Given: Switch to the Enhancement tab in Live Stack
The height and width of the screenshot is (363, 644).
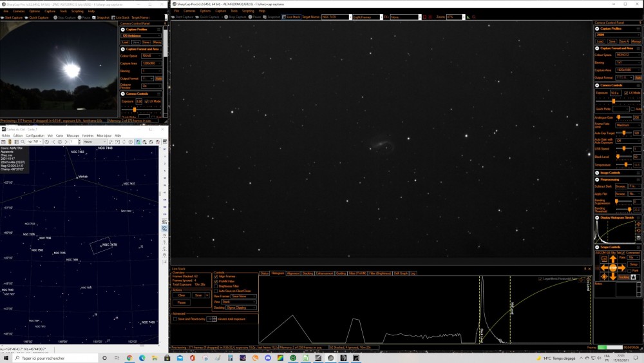Looking at the screenshot, I should 325,273.
